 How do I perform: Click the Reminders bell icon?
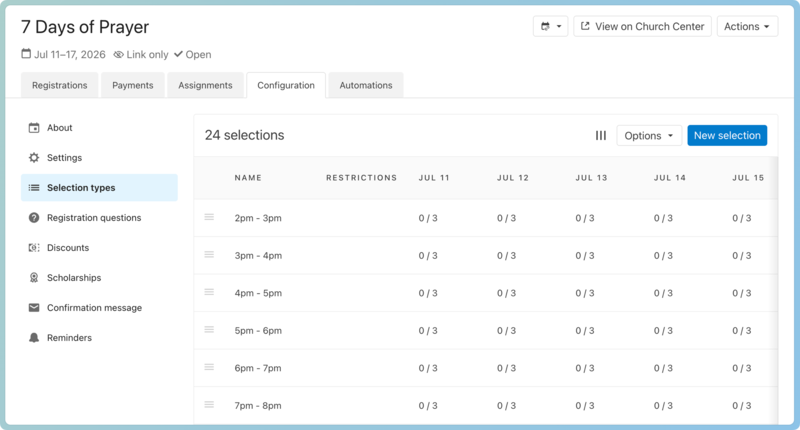34,338
